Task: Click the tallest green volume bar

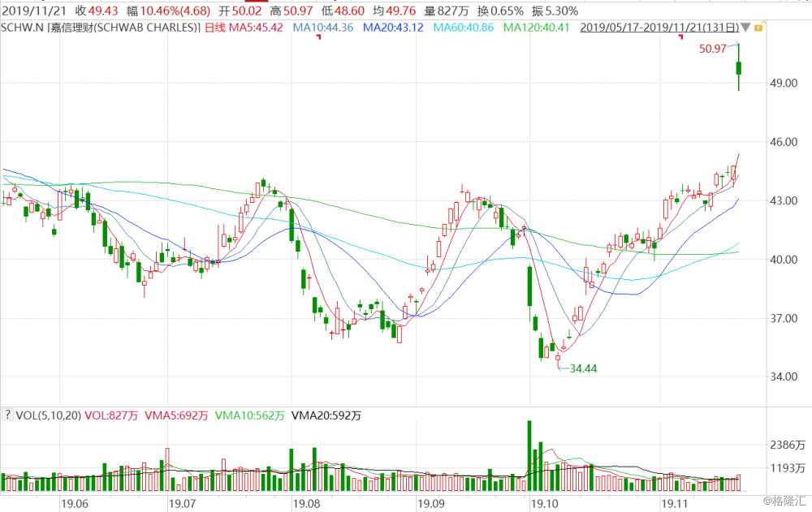Action: (529, 455)
